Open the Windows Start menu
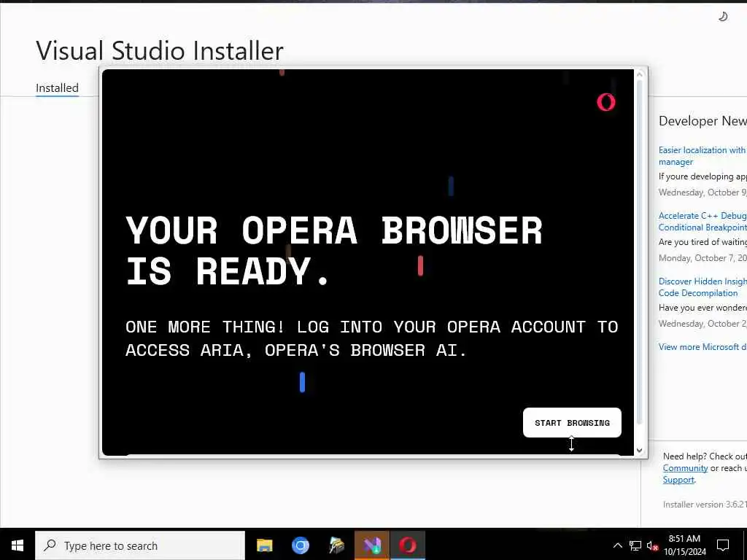 click(x=18, y=545)
